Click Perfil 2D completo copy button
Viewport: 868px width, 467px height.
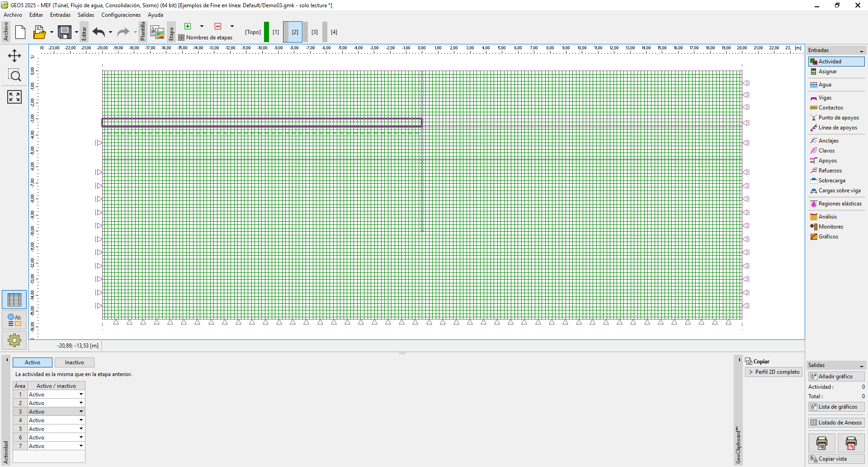(x=774, y=372)
